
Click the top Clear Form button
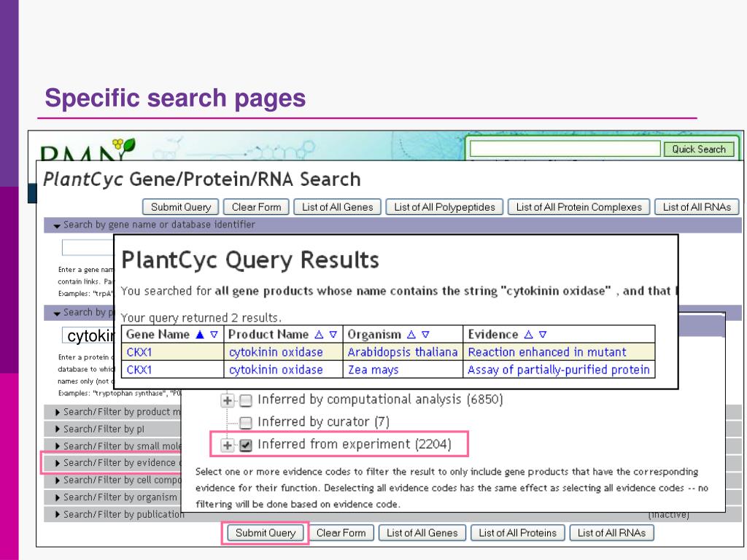(x=256, y=207)
